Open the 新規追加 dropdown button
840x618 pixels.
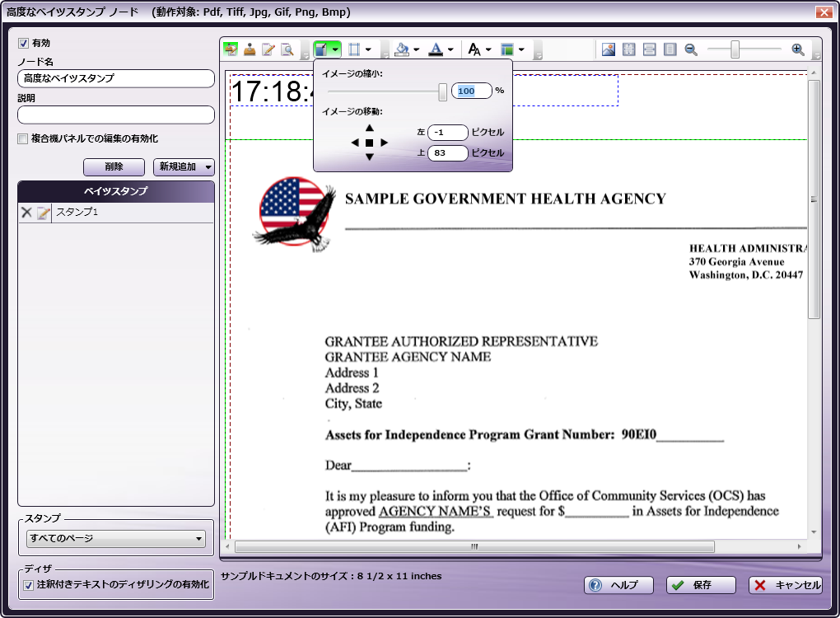184,167
